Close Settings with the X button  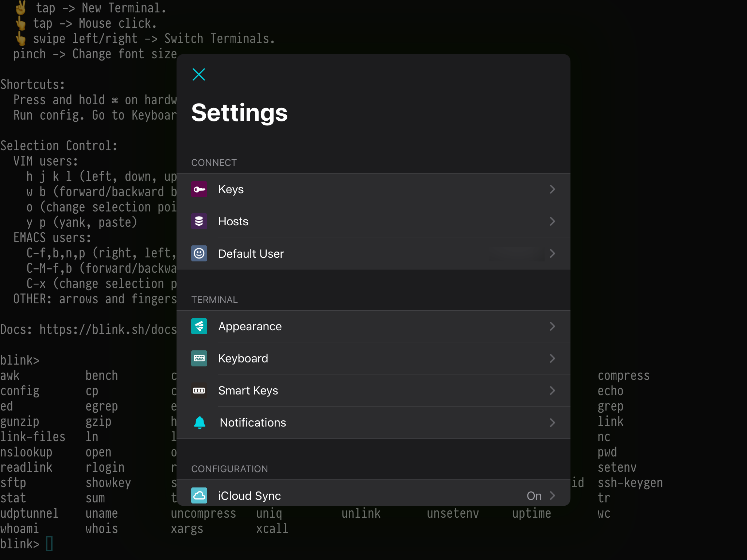click(x=199, y=74)
